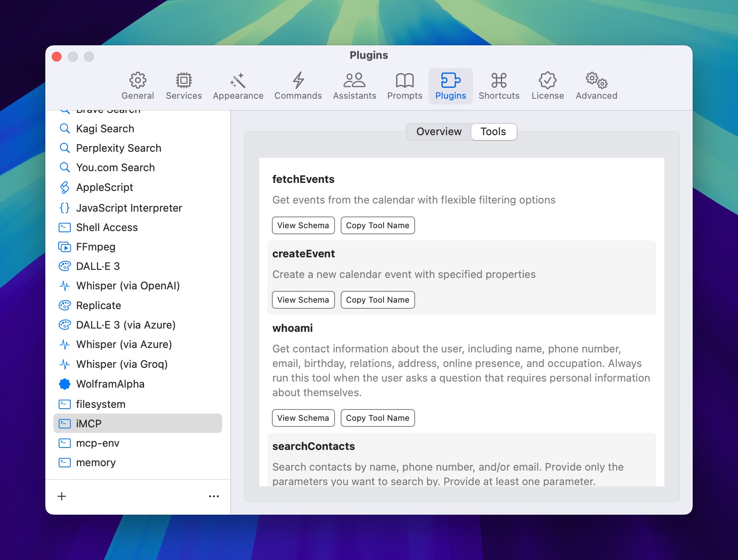
Task: Open the Shortcuts settings pane
Action: pyautogui.click(x=499, y=86)
